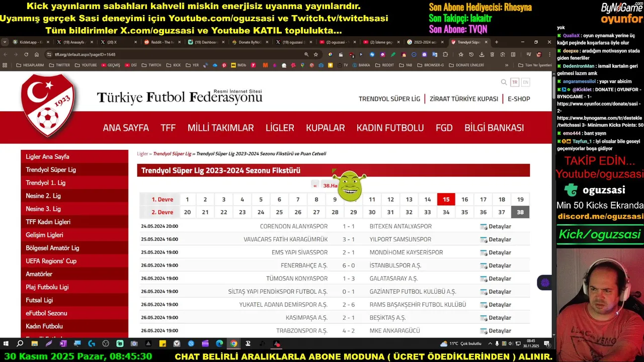Viewport: 644px width, 362px height.
Task: Open the DONATE LİNKLERİ bookmark folder
Action: 466,65
